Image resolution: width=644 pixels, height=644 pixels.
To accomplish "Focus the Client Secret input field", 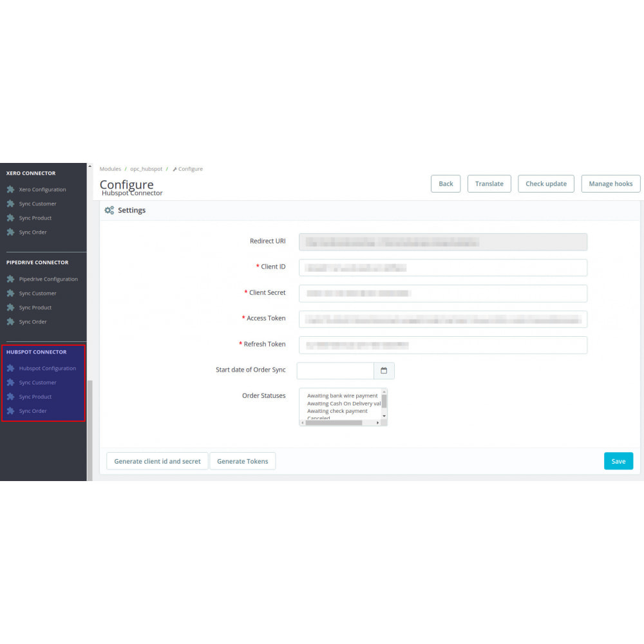I will click(443, 293).
